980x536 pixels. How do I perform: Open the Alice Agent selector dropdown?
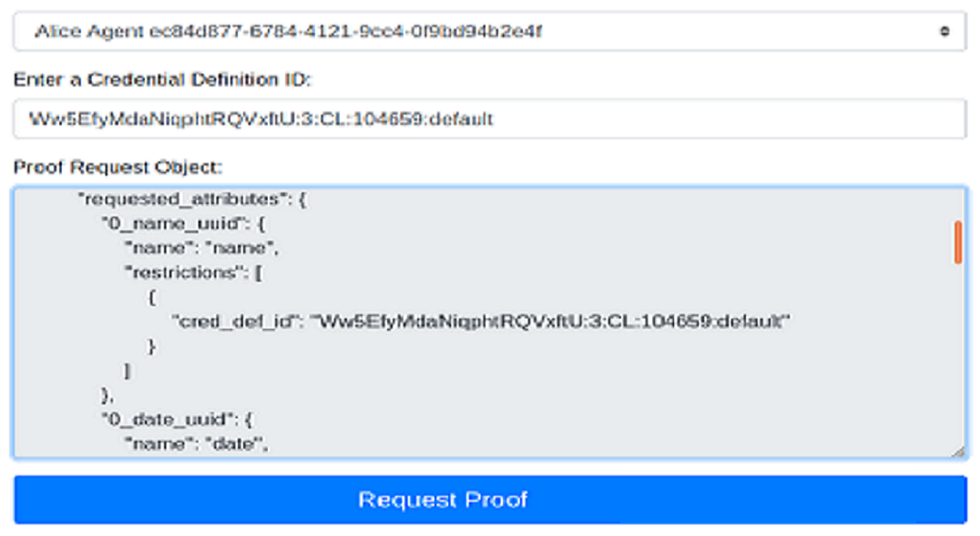[x=489, y=31]
